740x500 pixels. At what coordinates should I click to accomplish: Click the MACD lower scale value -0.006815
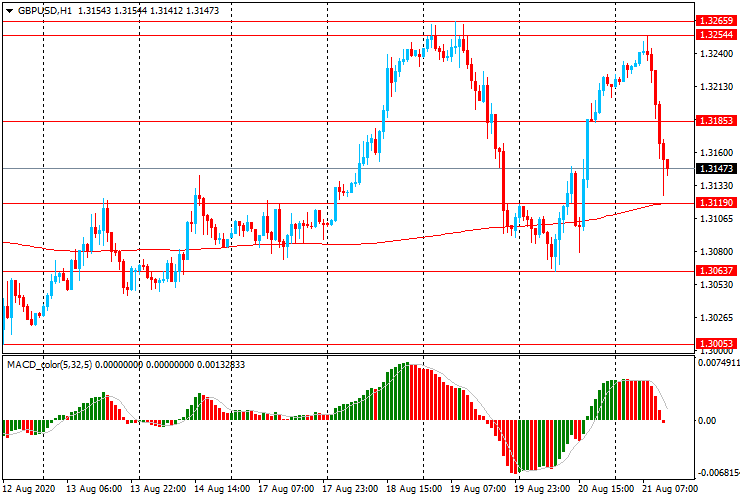[x=718, y=473]
